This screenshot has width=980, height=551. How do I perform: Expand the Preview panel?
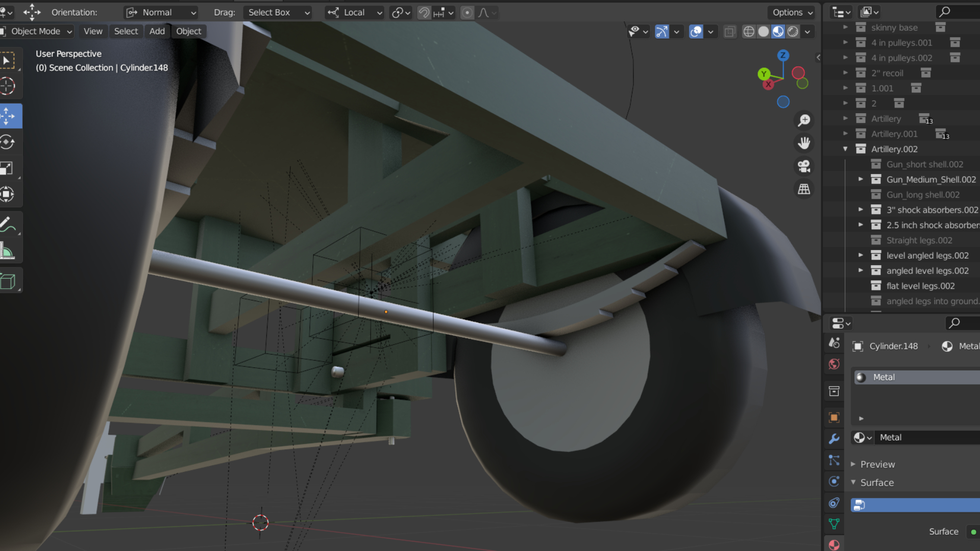(x=877, y=464)
